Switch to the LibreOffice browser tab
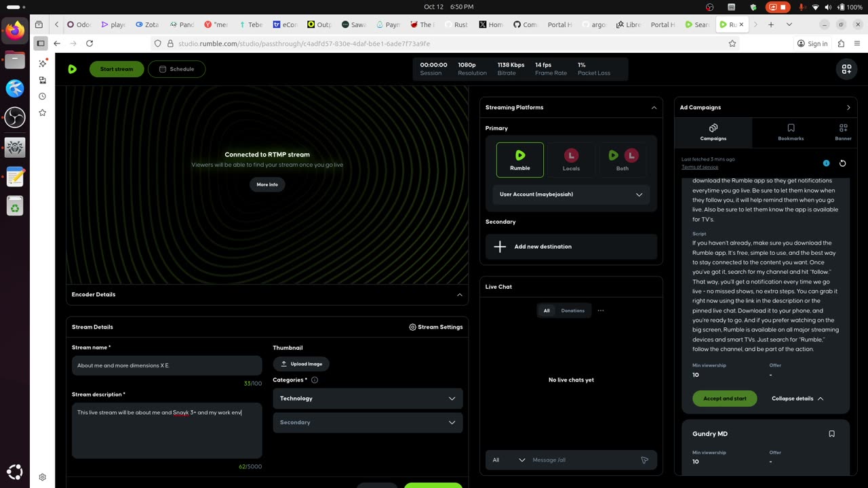 (629, 24)
